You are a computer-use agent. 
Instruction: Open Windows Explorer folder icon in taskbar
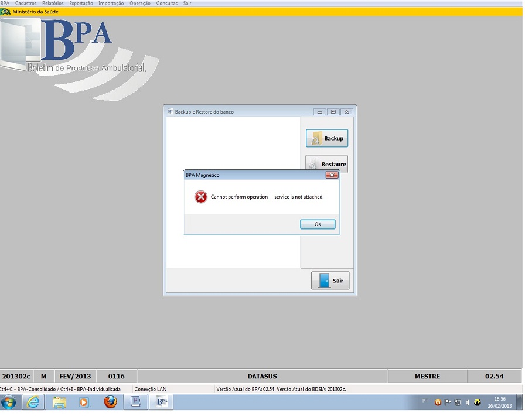60,402
